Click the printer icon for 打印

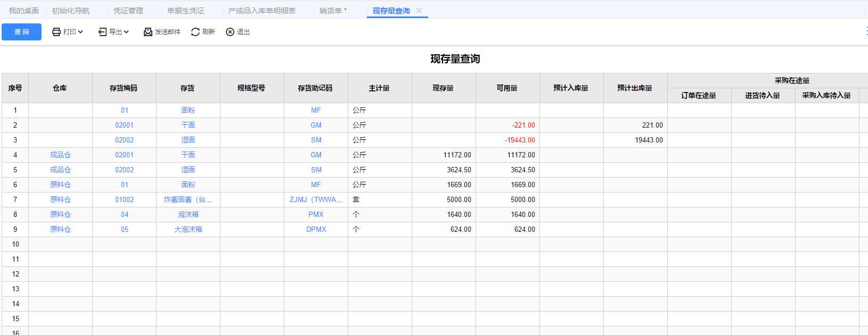click(56, 32)
